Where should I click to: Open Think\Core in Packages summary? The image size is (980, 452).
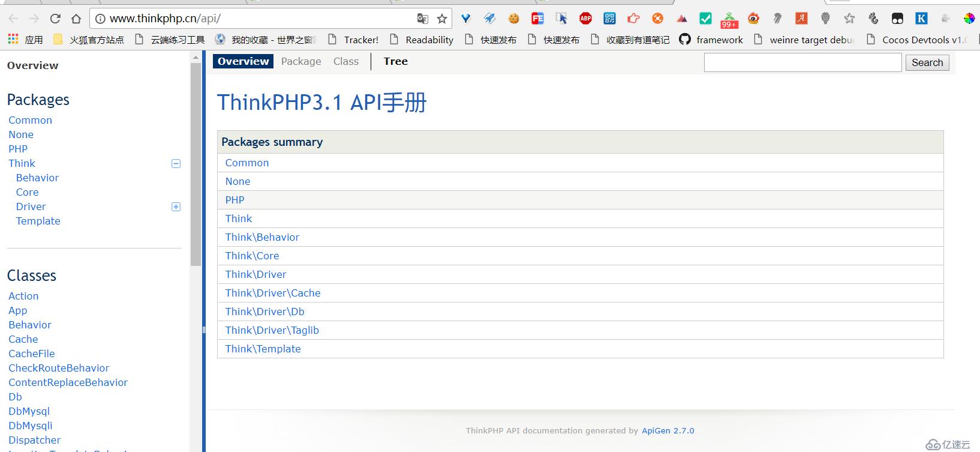[252, 256]
